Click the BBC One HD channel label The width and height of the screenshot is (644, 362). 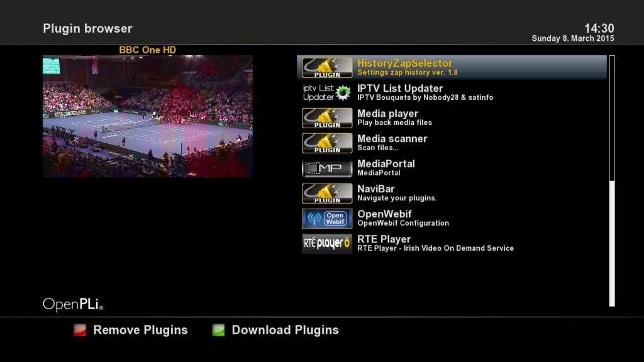click(147, 50)
